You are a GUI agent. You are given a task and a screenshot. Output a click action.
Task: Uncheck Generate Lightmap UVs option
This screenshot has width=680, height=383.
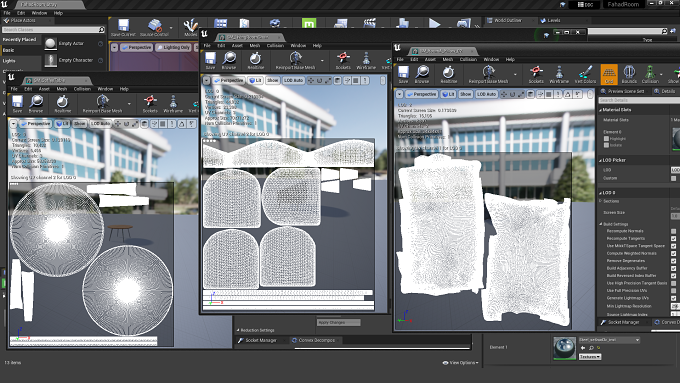click(x=673, y=298)
